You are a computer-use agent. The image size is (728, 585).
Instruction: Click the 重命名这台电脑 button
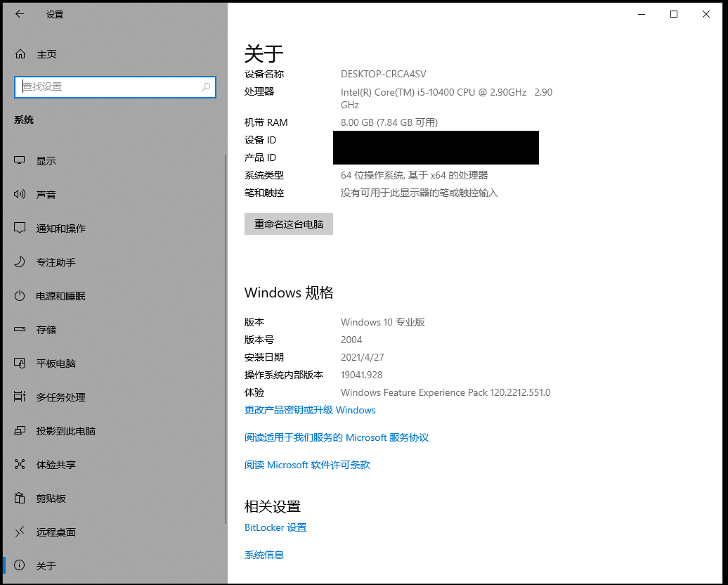288,224
